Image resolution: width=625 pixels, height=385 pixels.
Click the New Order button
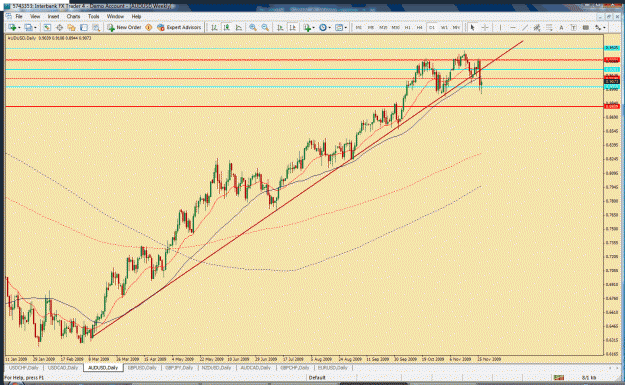pyautogui.click(x=124, y=28)
